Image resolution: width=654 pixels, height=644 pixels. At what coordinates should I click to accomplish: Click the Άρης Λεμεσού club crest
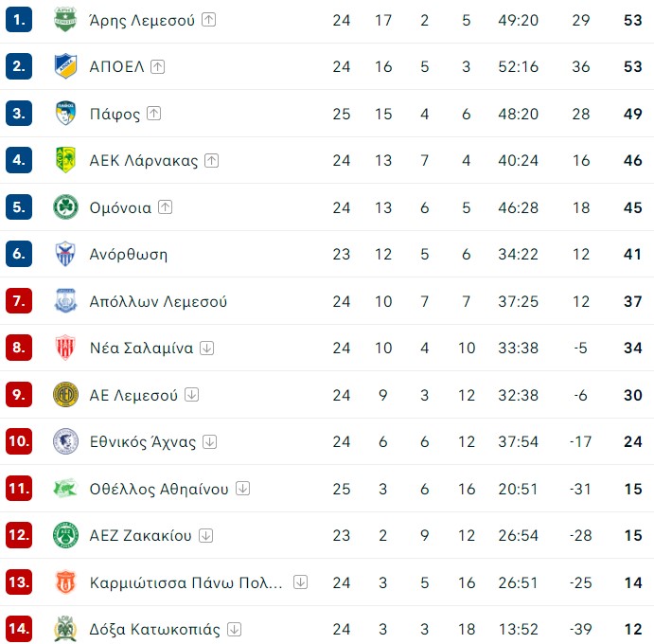(x=66, y=19)
